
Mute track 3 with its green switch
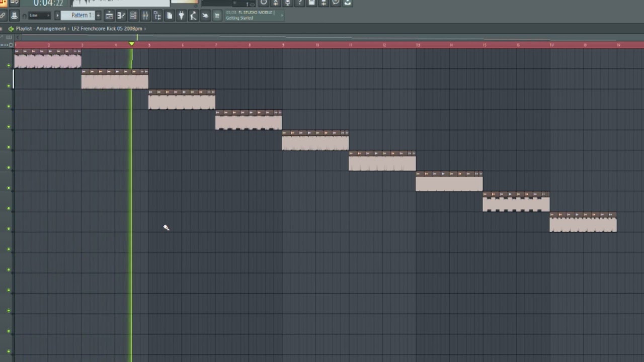9,106
